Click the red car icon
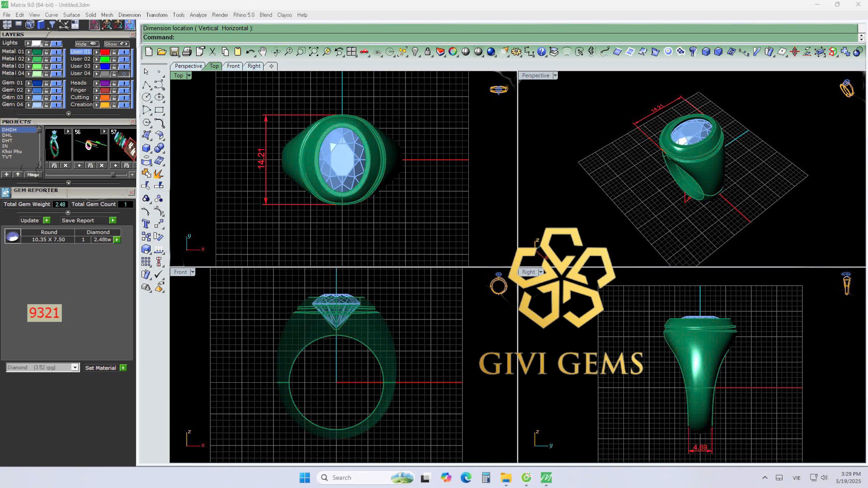 pos(364,52)
